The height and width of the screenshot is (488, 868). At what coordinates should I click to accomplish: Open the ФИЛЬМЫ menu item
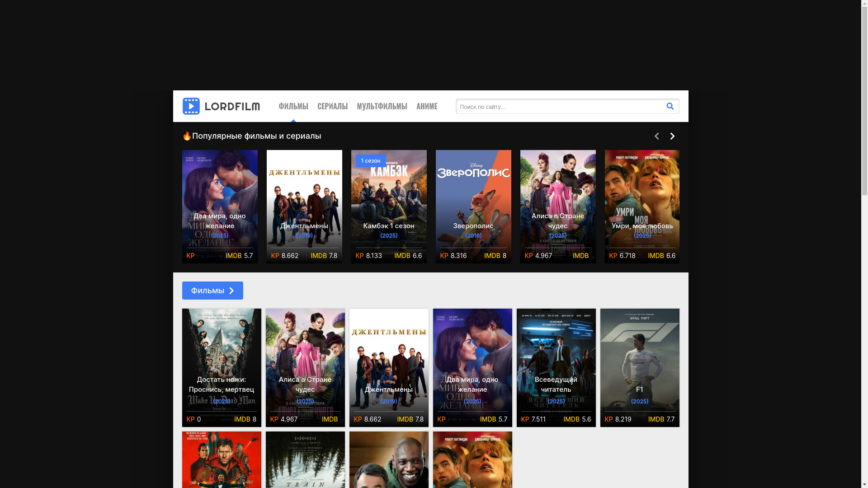(293, 107)
